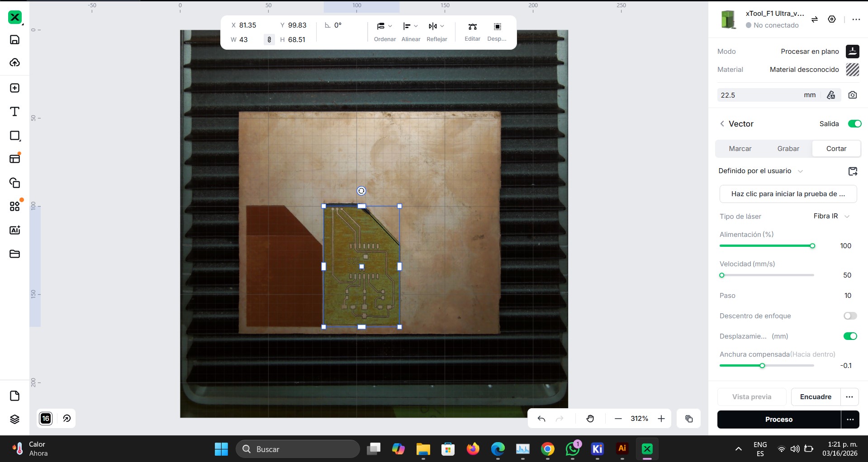This screenshot has width=868, height=462.
Task: Open the Reflejar dropdown
Action: (437, 32)
